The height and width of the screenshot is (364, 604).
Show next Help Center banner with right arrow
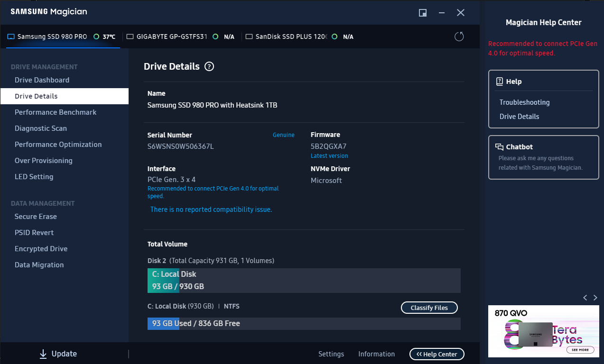595,298
